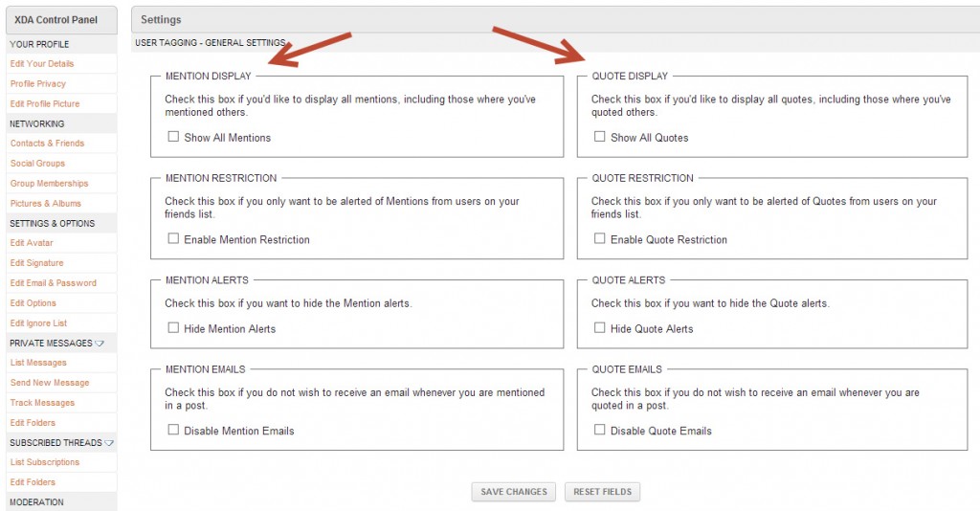Viewport: 980px width, 511px height.
Task: Toggle the Hide Quote Alerts checkbox
Action: click(599, 328)
